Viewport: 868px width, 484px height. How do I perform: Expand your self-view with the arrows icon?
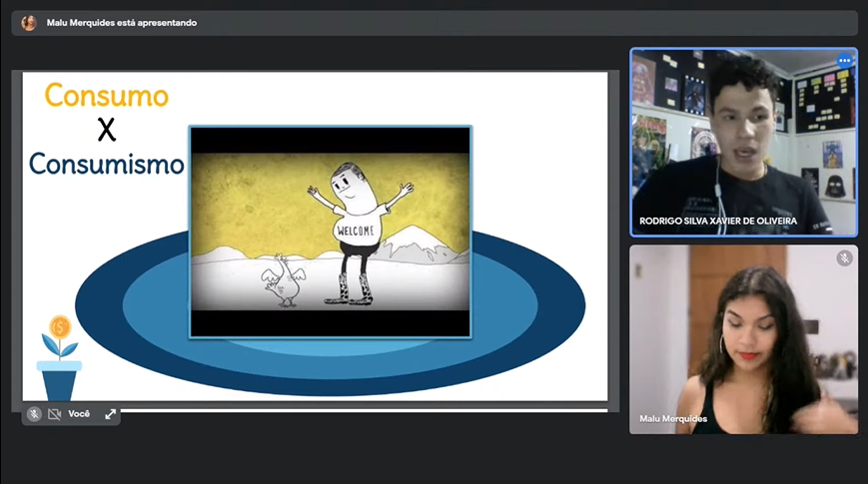[110, 414]
